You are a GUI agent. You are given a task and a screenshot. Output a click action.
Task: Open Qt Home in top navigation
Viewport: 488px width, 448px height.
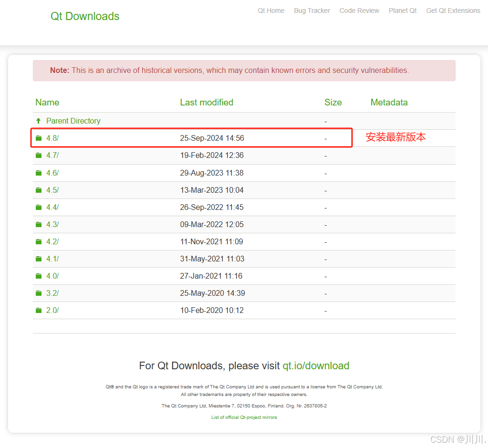(271, 10)
